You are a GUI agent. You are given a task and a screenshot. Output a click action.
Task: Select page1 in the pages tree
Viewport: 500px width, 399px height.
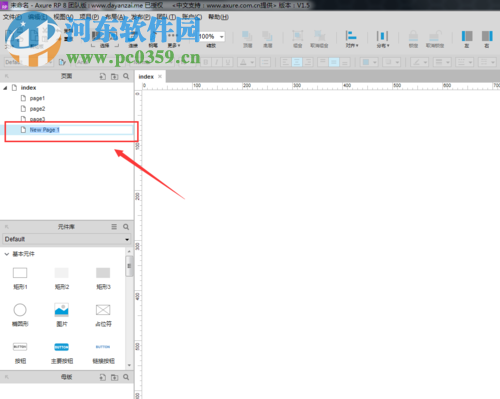coord(37,98)
